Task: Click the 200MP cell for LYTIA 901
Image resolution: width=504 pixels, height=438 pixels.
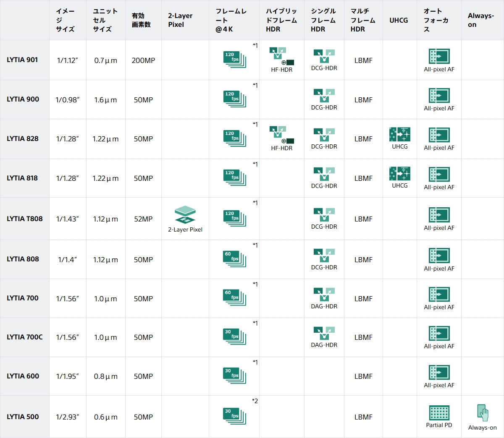Action: (143, 60)
